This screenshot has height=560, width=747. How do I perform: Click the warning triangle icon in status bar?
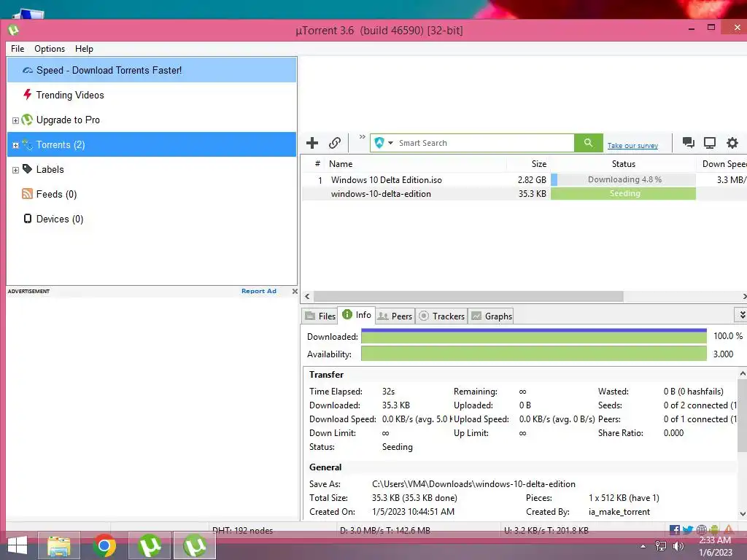729,530
